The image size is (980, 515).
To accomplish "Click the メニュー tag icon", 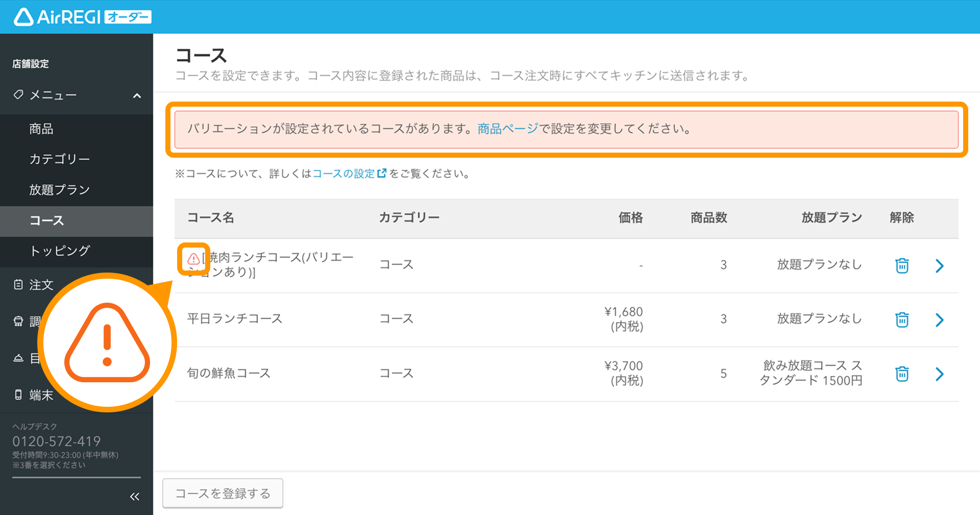I will (18, 94).
